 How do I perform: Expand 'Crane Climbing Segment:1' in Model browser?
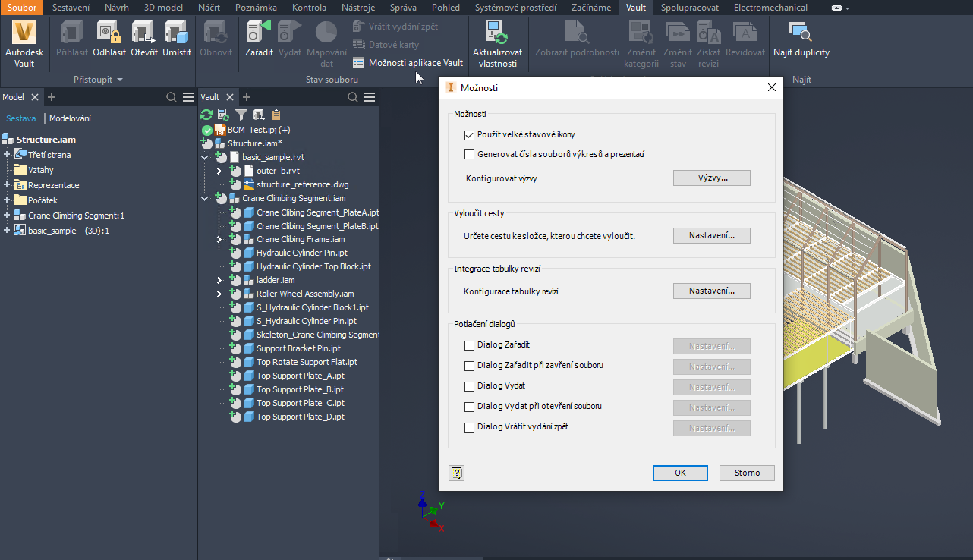pyautogui.click(x=7, y=216)
